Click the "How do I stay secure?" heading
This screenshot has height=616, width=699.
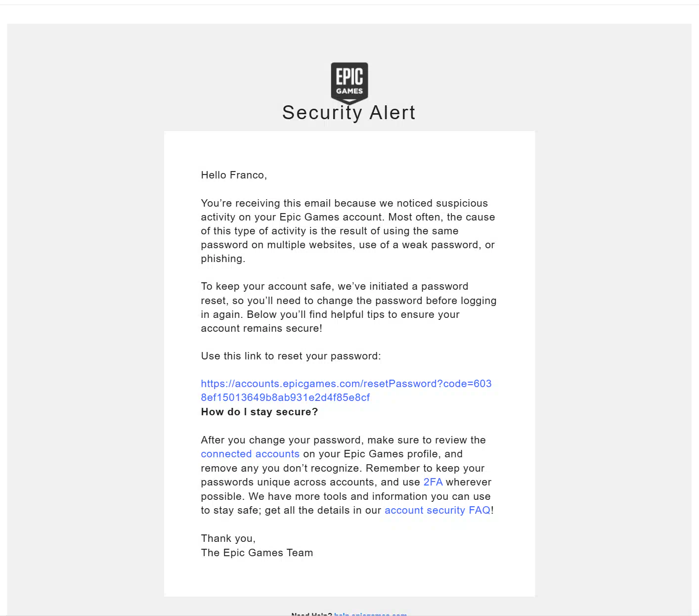pyautogui.click(x=259, y=412)
